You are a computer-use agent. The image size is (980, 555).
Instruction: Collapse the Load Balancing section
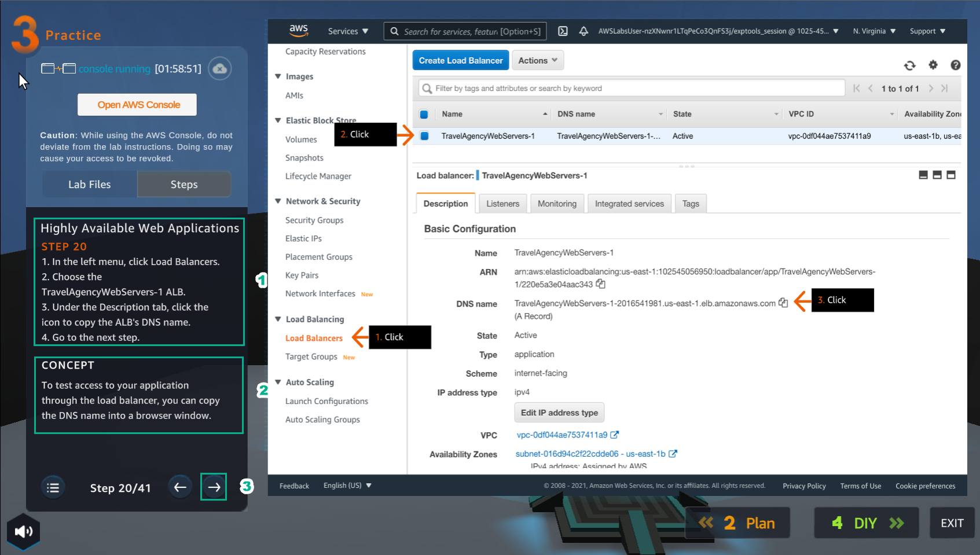(278, 319)
